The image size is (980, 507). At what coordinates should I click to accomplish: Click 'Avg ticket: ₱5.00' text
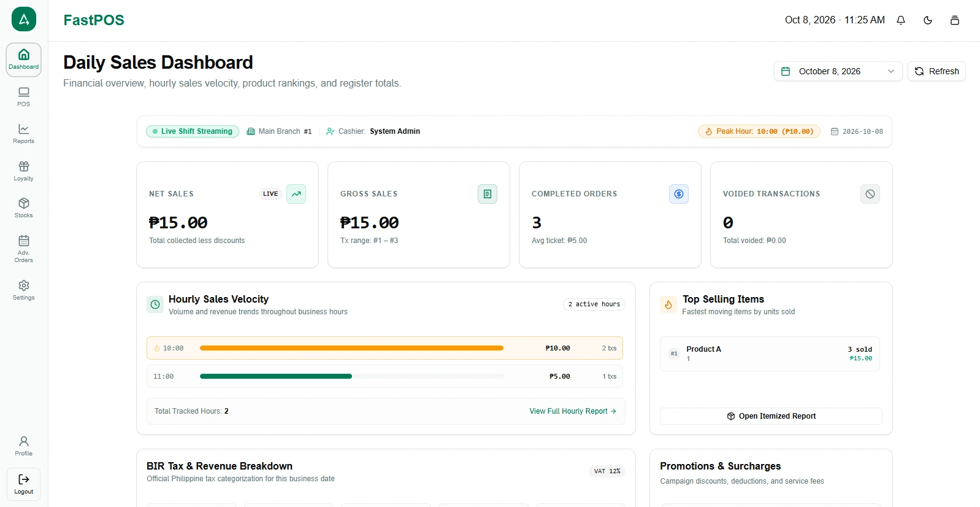click(559, 241)
